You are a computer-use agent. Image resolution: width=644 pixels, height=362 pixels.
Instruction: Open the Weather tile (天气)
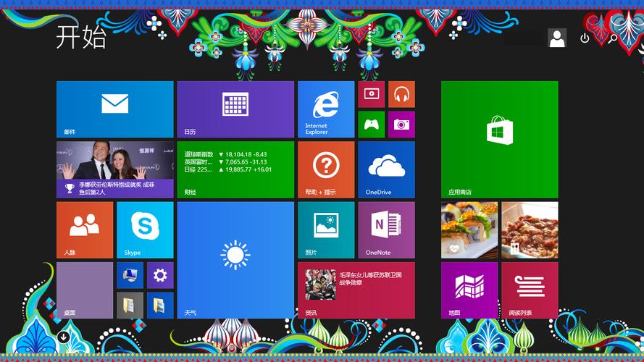235,260
